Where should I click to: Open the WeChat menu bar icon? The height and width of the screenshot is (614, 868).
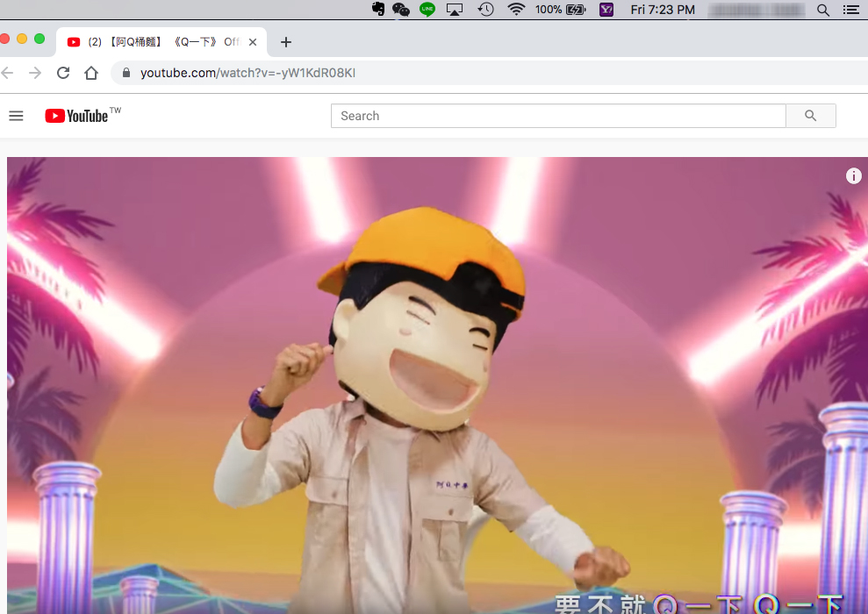[x=401, y=10]
